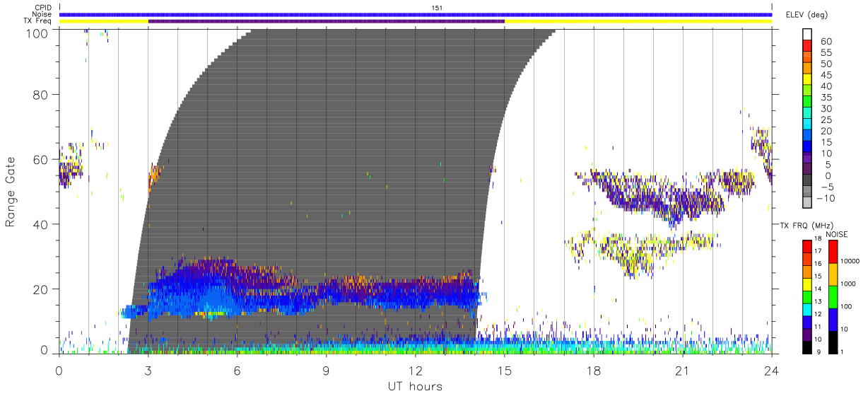Click y-axis Range Gate tick label 40

pyautogui.click(x=41, y=224)
